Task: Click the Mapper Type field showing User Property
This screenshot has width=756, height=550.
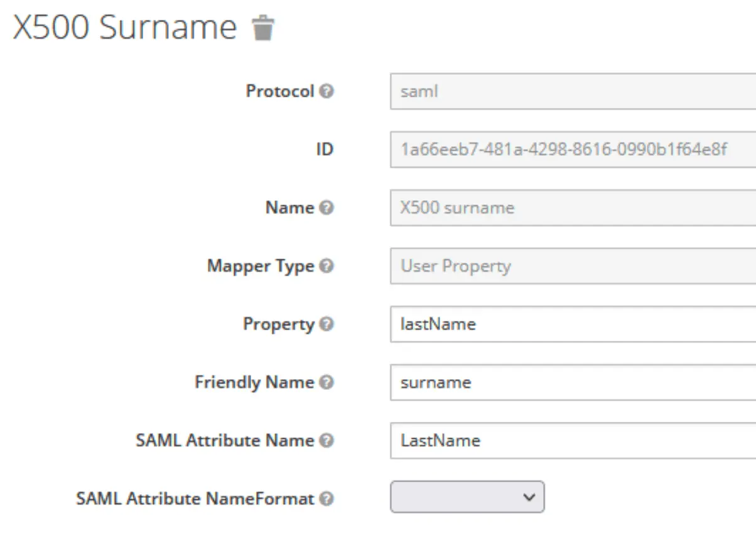Action: click(x=573, y=266)
